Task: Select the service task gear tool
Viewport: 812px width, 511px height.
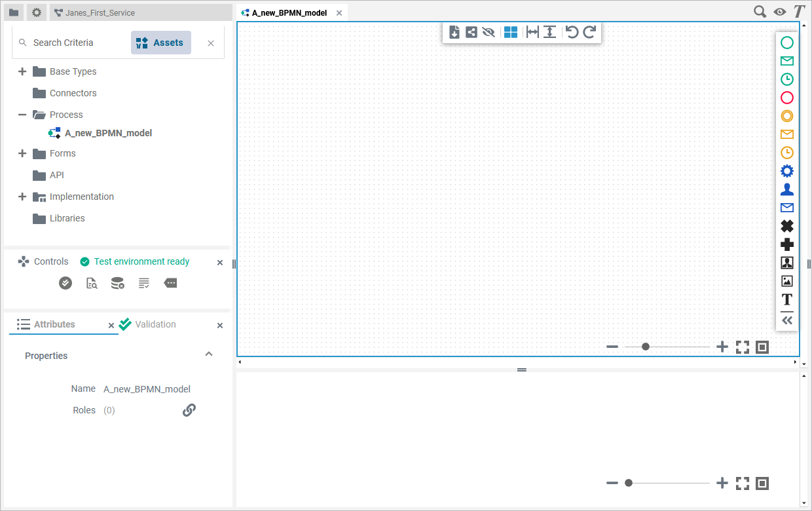Action: [787, 170]
